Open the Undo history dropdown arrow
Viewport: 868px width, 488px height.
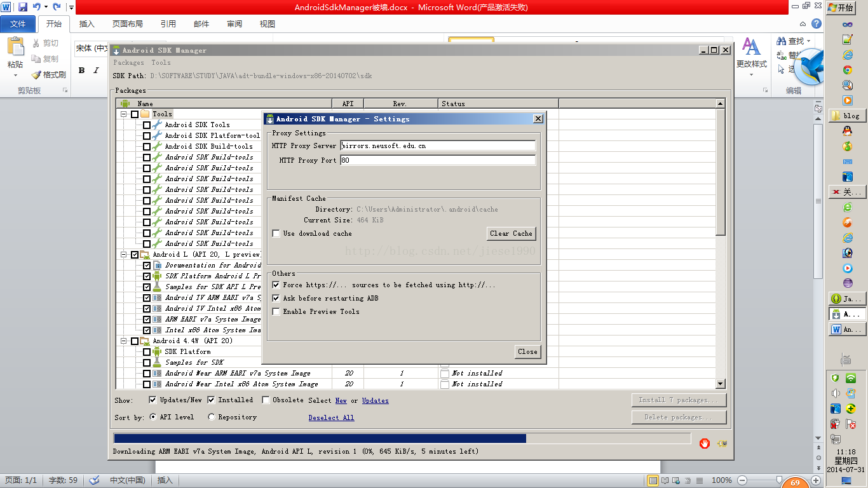[46, 8]
